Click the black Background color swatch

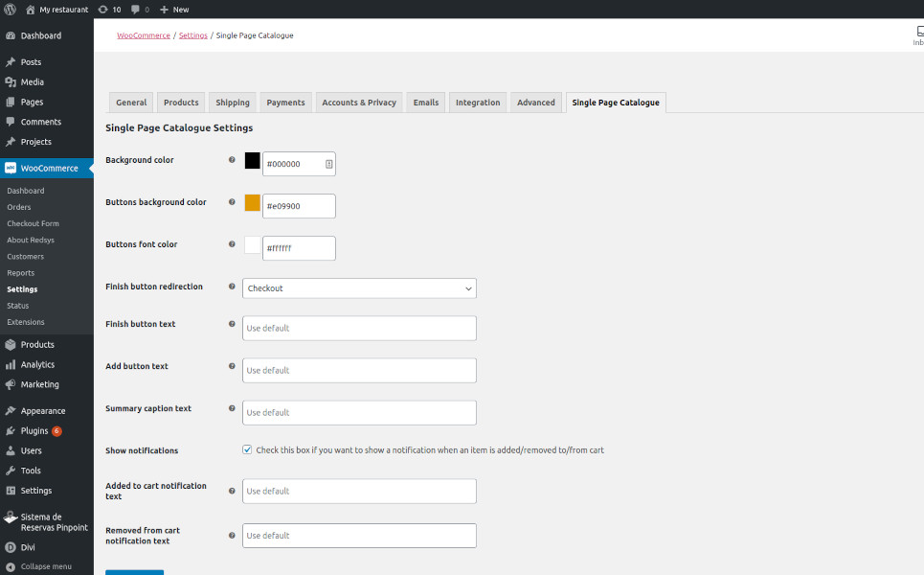pos(253,161)
